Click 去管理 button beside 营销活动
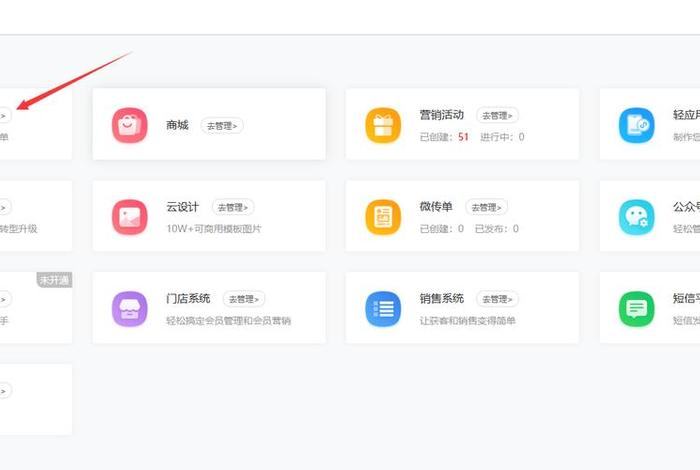 [497, 116]
